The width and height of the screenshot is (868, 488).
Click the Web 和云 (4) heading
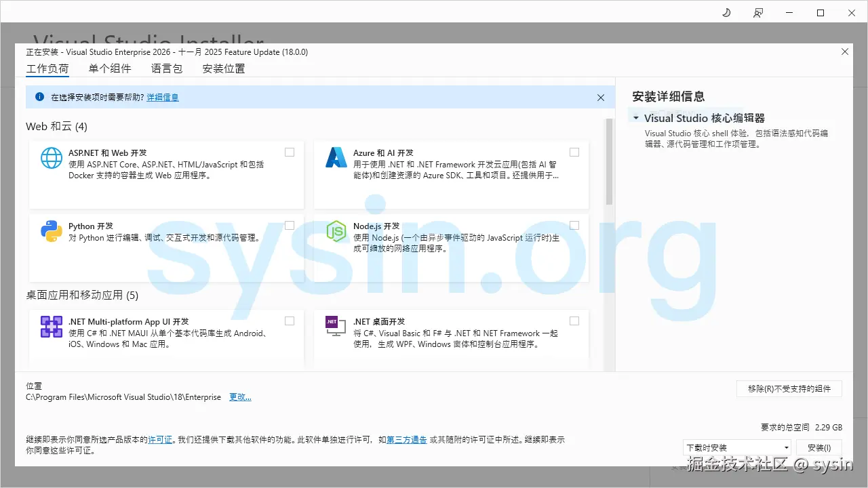click(56, 127)
